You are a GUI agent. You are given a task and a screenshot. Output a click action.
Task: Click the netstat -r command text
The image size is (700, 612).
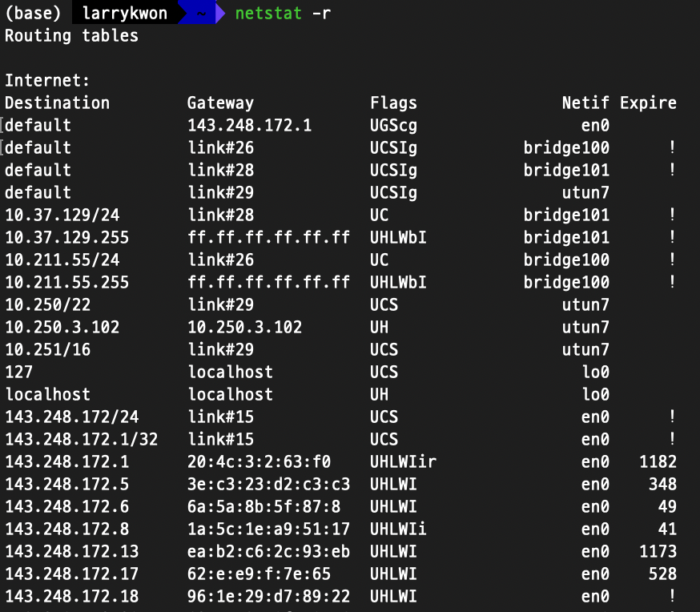tap(283, 14)
